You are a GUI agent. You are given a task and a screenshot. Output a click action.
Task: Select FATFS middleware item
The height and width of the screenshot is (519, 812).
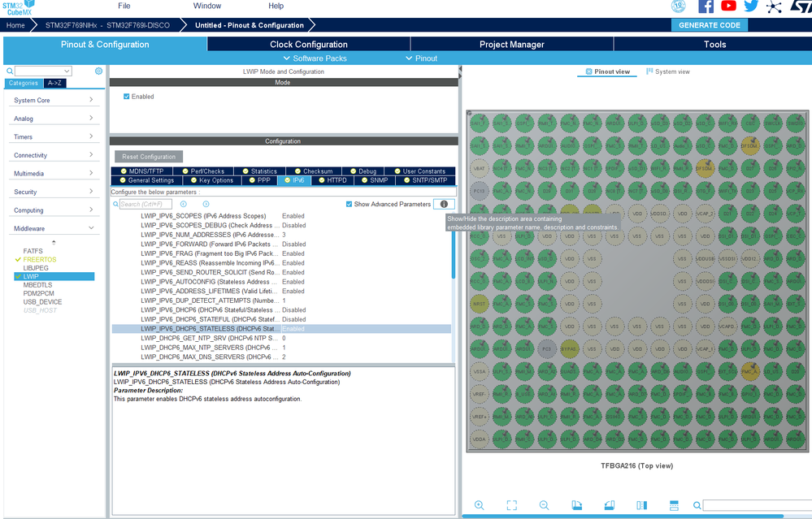[33, 251]
